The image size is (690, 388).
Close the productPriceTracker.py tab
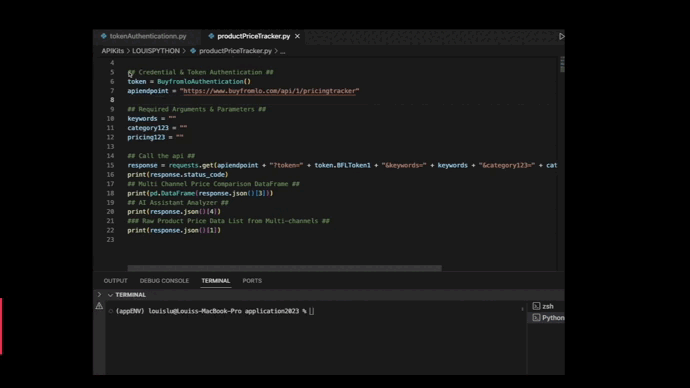297,36
